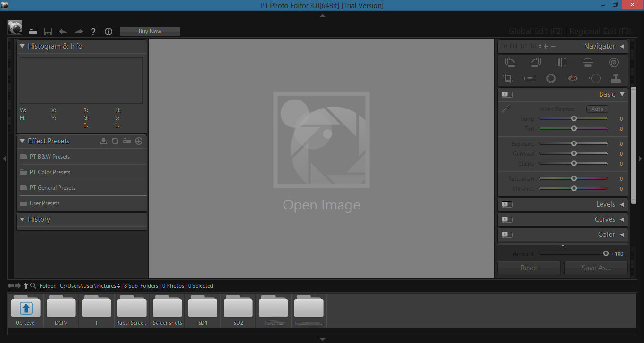Image resolution: width=644 pixels, height=343 pixels.
Task: Collapse the History panel
Action: coord(22,219)
